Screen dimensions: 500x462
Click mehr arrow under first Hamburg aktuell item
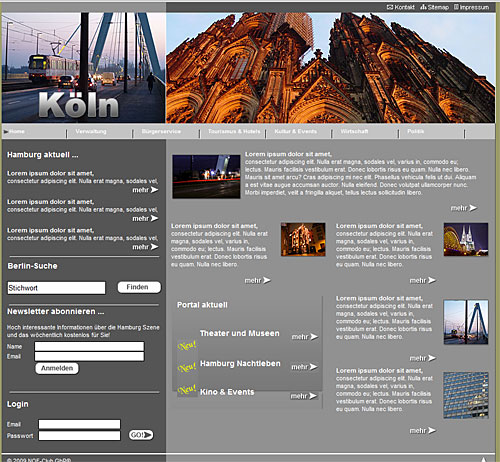145,190
